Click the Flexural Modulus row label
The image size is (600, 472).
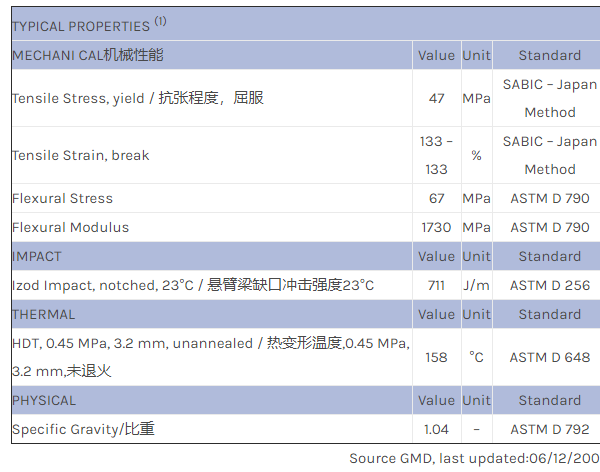(x=70, y=227)
